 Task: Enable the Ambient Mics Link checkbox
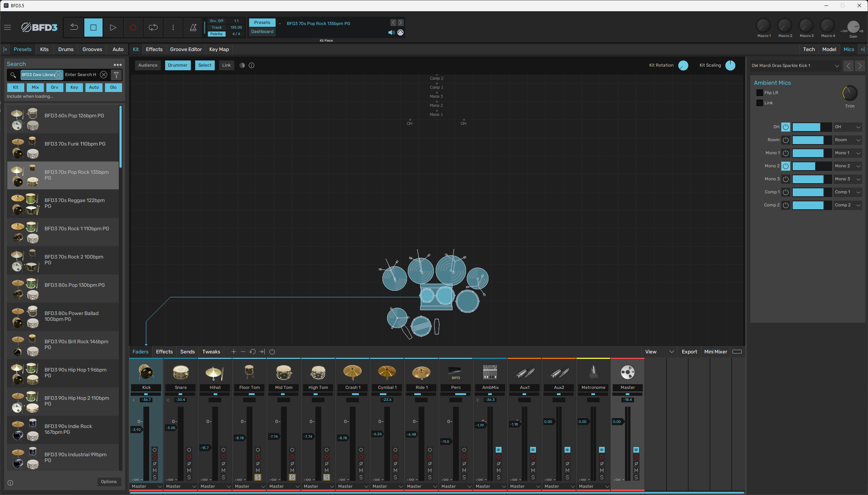(760, 103)
